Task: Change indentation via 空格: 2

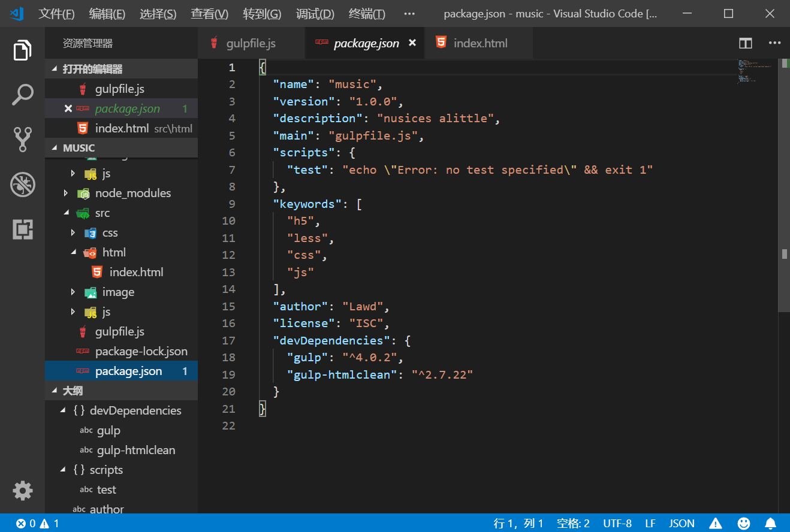Action: tap(573, 523)
